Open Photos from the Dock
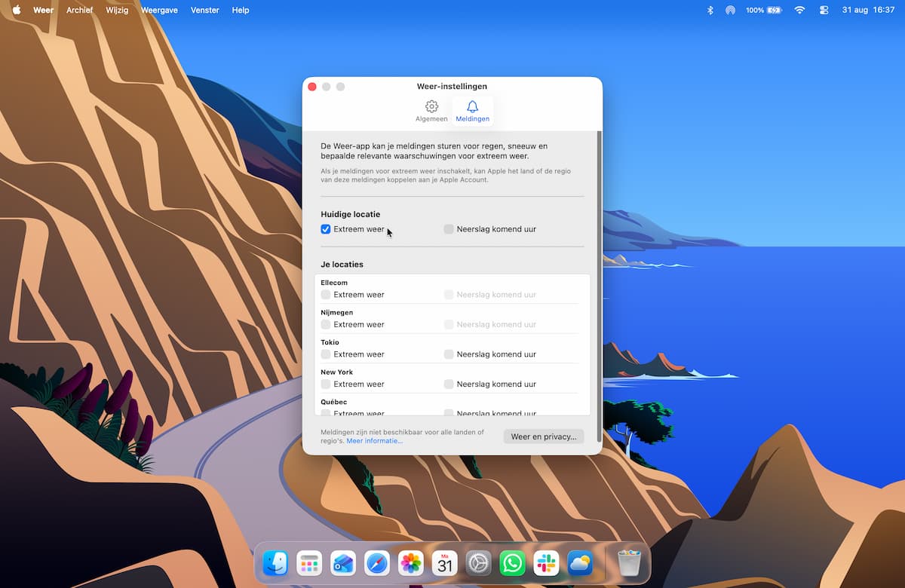 (411, 563)
